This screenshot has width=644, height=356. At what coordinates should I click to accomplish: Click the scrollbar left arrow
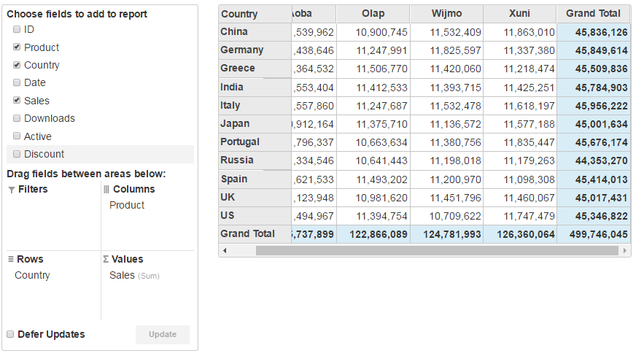225,250
